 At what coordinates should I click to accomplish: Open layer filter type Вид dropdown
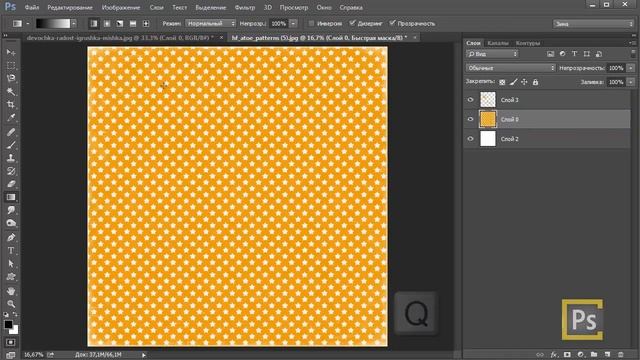(492, 54)
